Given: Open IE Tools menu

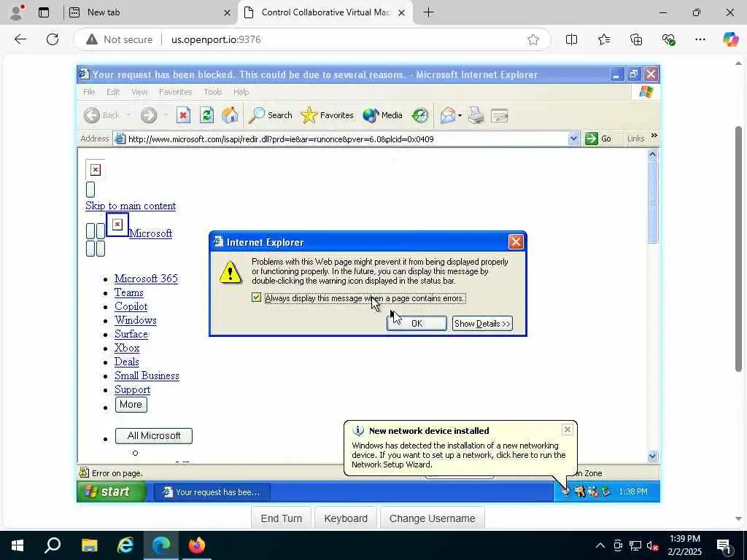Looking at the screenshot, I should click(212, 92).
